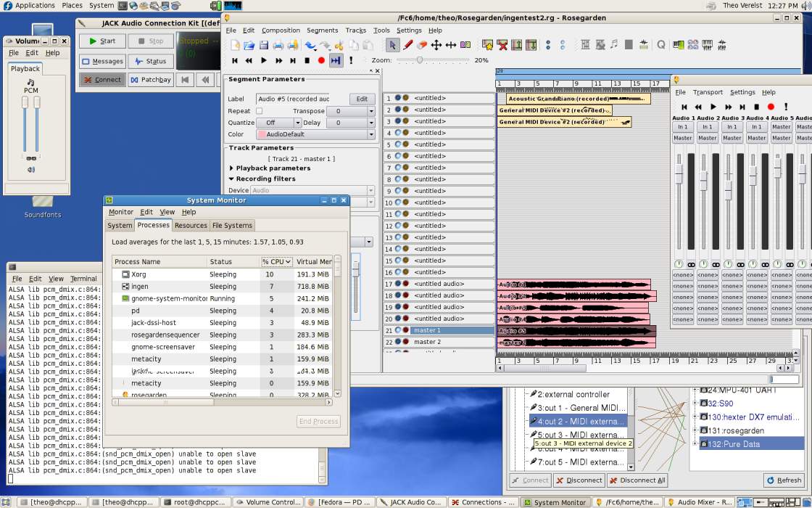Open MIDI mixer green keyboard icon
Screen dimensions: 812x508
click(679, 45)
